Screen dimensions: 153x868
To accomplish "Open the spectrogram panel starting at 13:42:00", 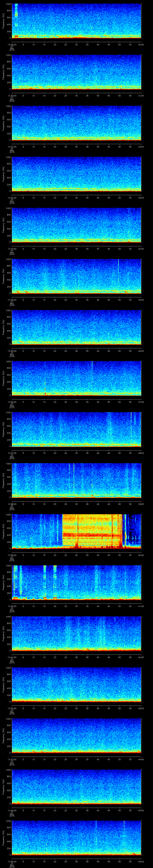I will click(77, 685).
